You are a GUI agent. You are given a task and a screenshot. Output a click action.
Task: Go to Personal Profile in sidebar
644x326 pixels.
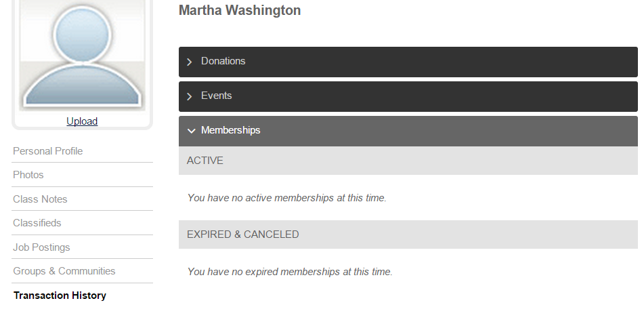(x=47, y=151)
